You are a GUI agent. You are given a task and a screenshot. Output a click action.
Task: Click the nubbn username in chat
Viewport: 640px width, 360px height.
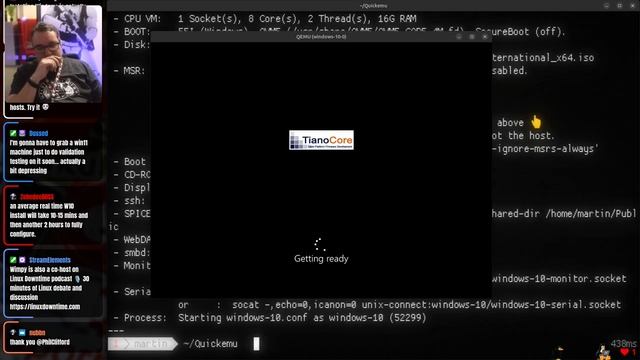pos(37,332)
